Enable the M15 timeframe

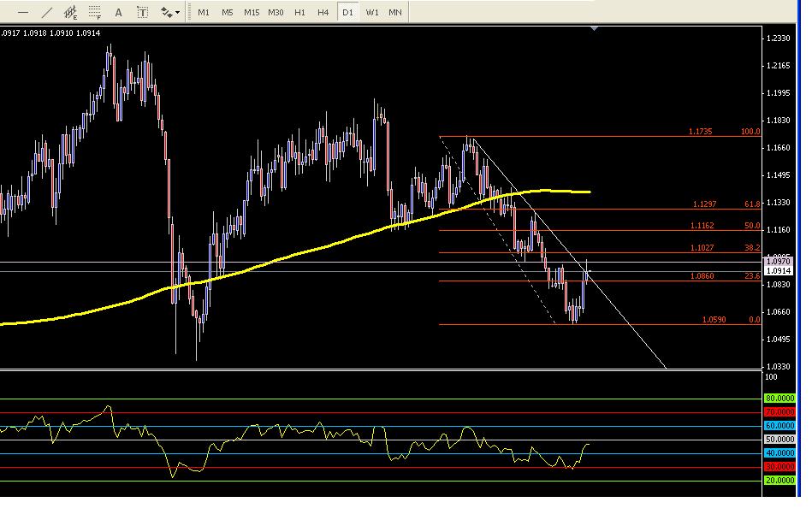(252, 13)
